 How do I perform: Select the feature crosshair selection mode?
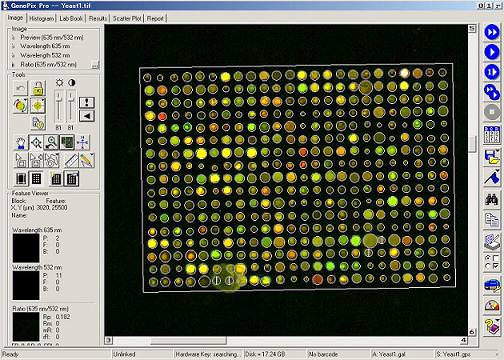[36, 143]
